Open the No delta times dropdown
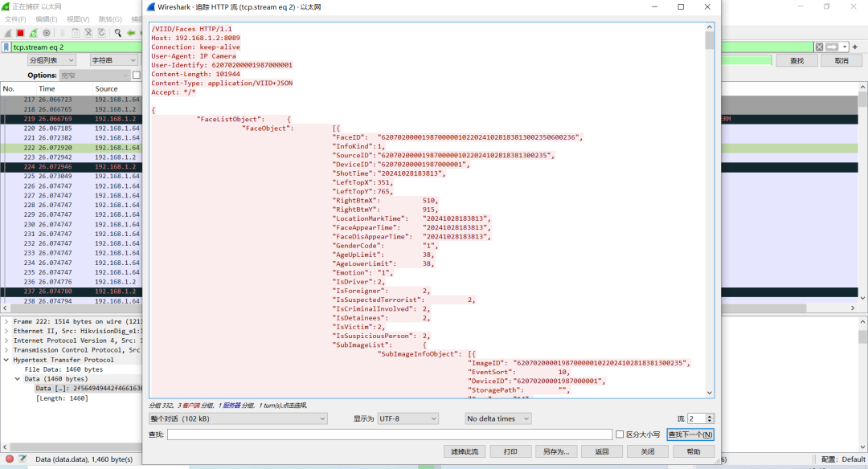The width and height of the screenshot is (868, 469). tap(498, 418)
